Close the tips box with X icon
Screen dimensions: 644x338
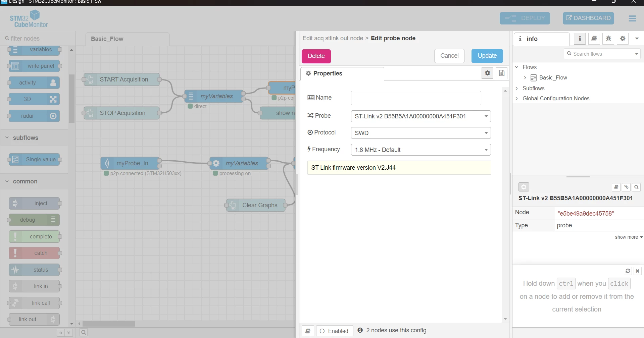pos(638,271)
